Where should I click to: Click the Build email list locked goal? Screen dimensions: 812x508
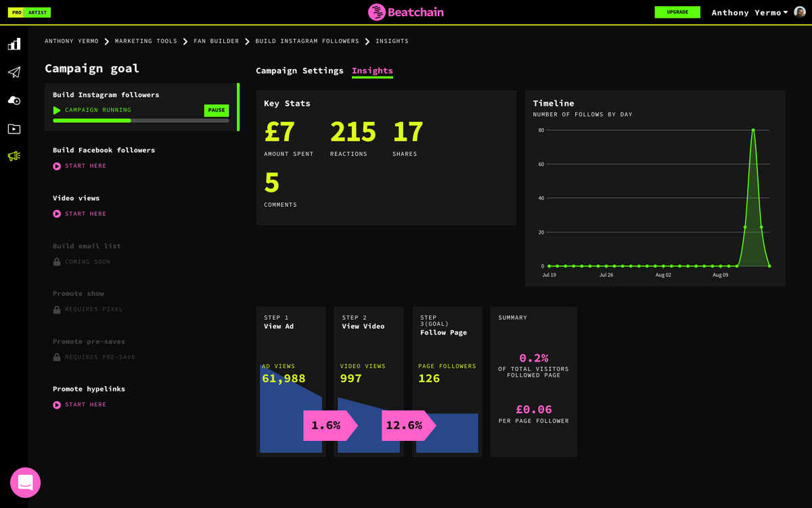click(x=87, y=247)
